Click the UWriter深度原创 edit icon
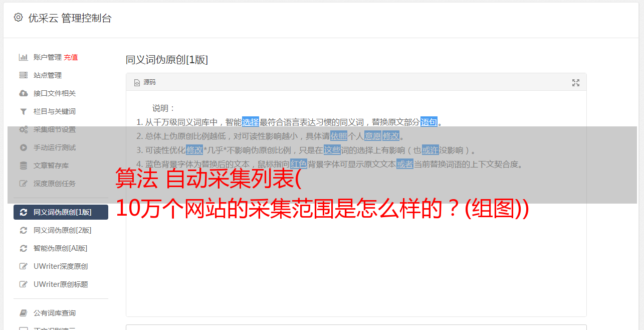644x330 pixels. pyautogui.click(x=23, y=266)
